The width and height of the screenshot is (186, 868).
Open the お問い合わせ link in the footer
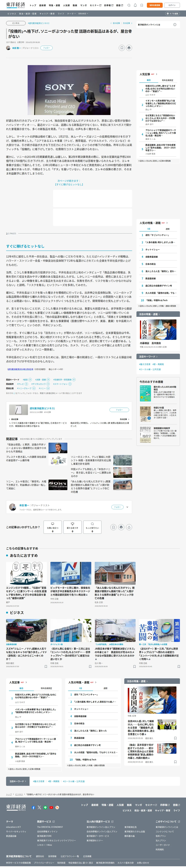point(143,863)
